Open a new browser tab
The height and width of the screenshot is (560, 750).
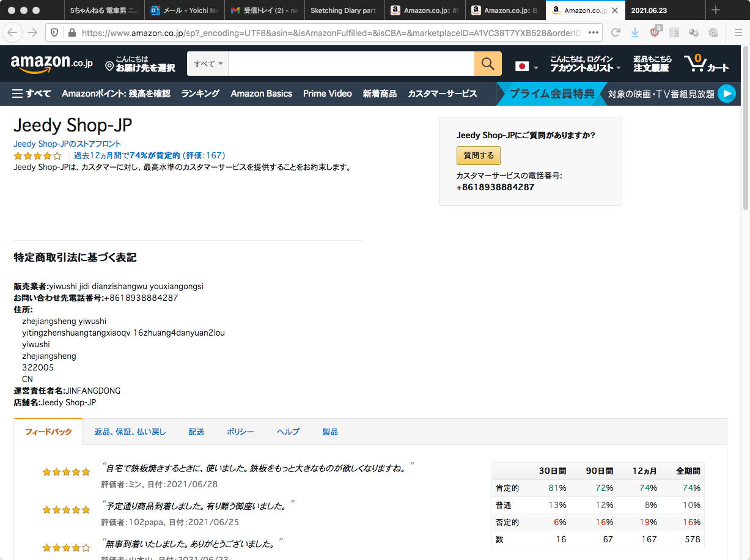click(x=716, y=10)
